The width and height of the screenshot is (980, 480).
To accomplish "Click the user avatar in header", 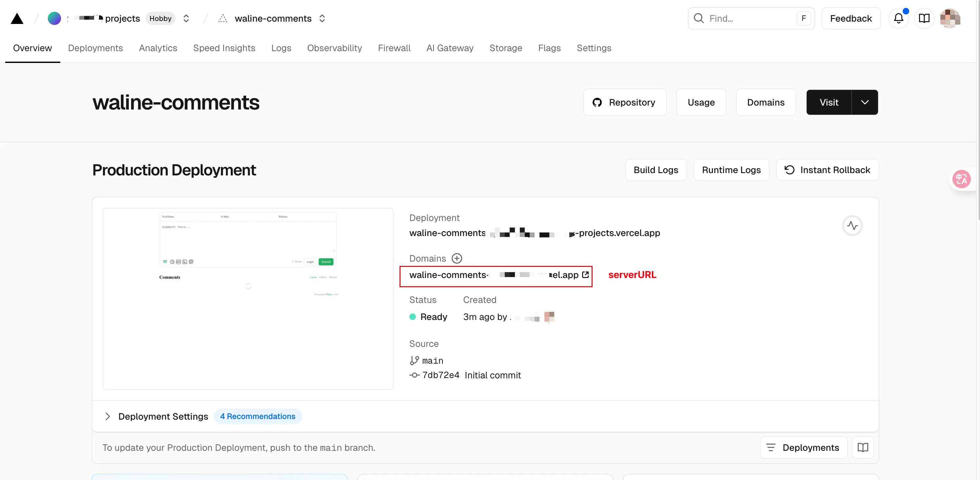I will coord(950,18).
